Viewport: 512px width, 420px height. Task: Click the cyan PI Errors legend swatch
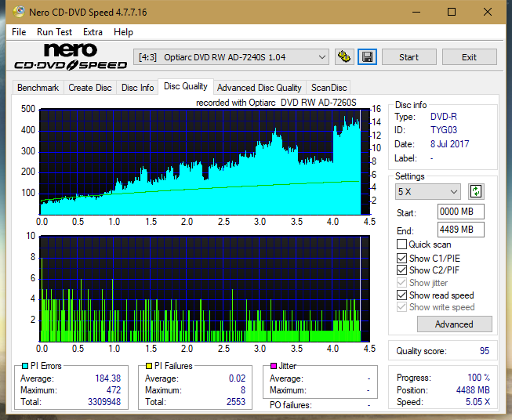(x=25, y=366)
